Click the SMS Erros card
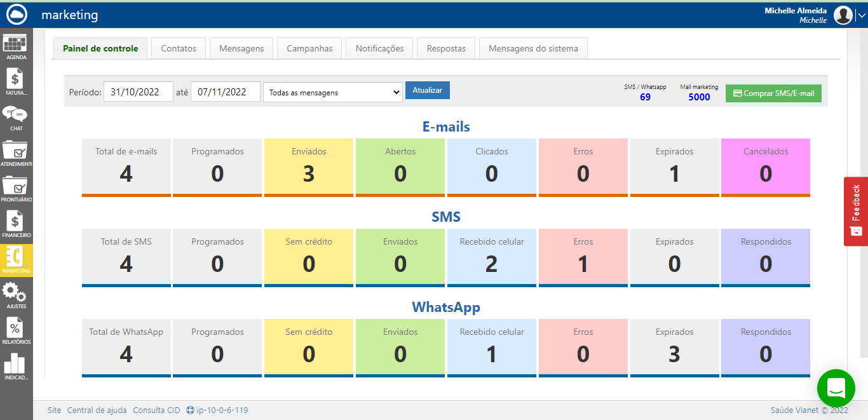 pos(583,258)
